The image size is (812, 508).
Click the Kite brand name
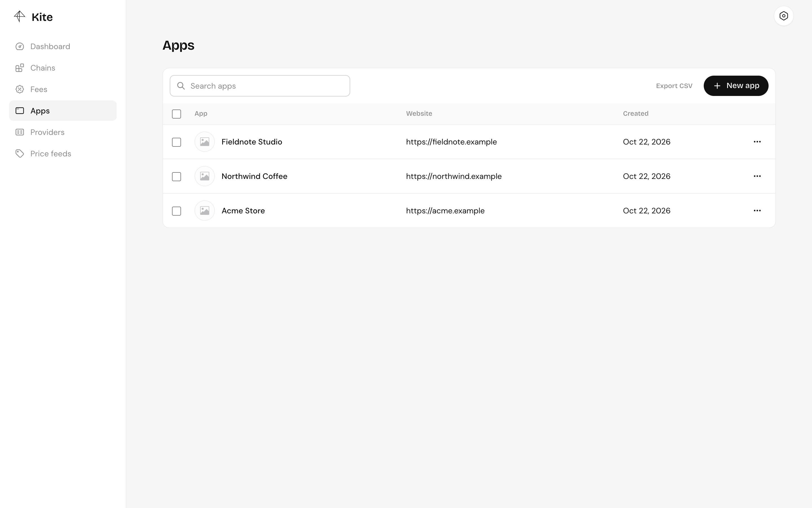[x=42, y=17]
